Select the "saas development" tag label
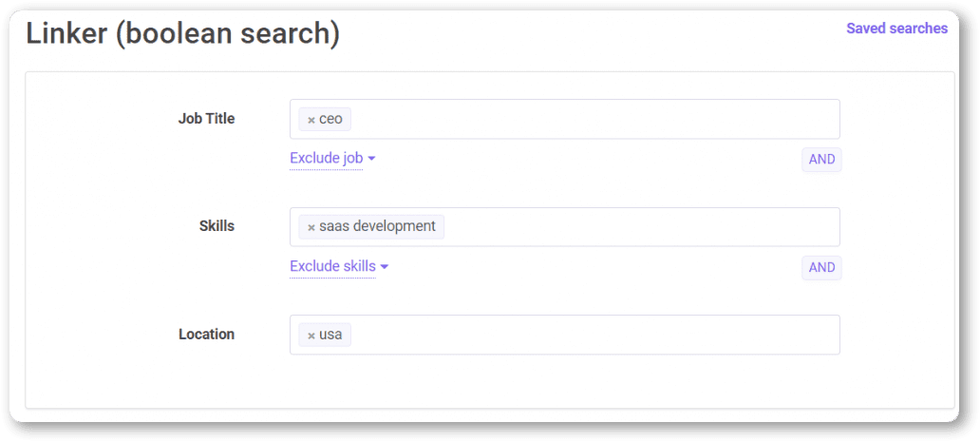980x442 pixels. [377, 227]
